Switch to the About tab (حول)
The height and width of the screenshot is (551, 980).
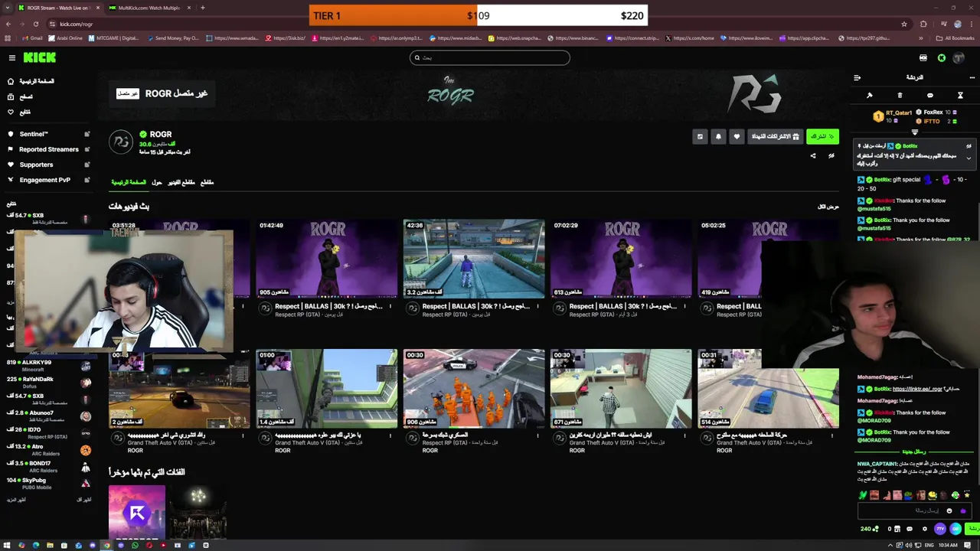pyautogui.click(x=157, y=182)
